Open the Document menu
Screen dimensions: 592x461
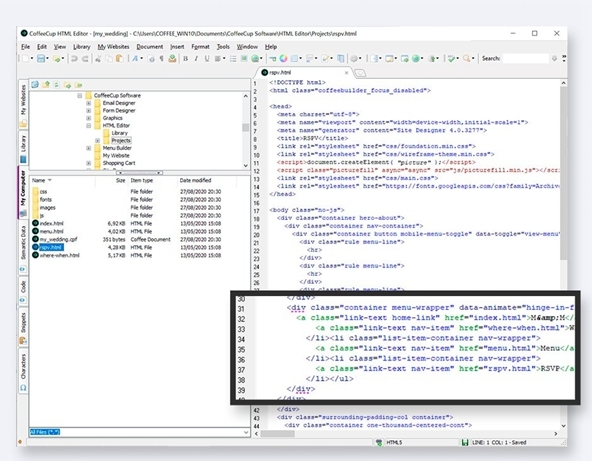pos(150,47)
